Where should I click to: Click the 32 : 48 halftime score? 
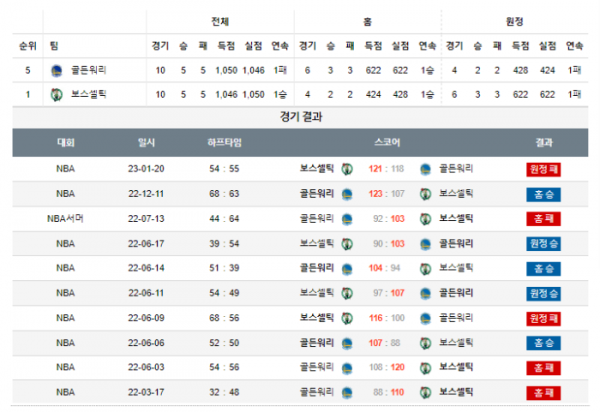[x=224, y=392]
